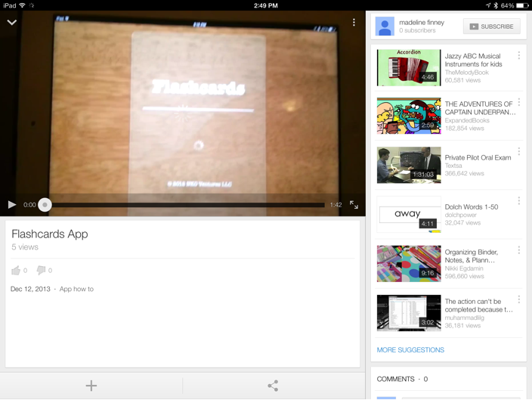Collapse video with the down chevron
The width and height of the screenshot is (532, 400).
click(x=12, y=23)
